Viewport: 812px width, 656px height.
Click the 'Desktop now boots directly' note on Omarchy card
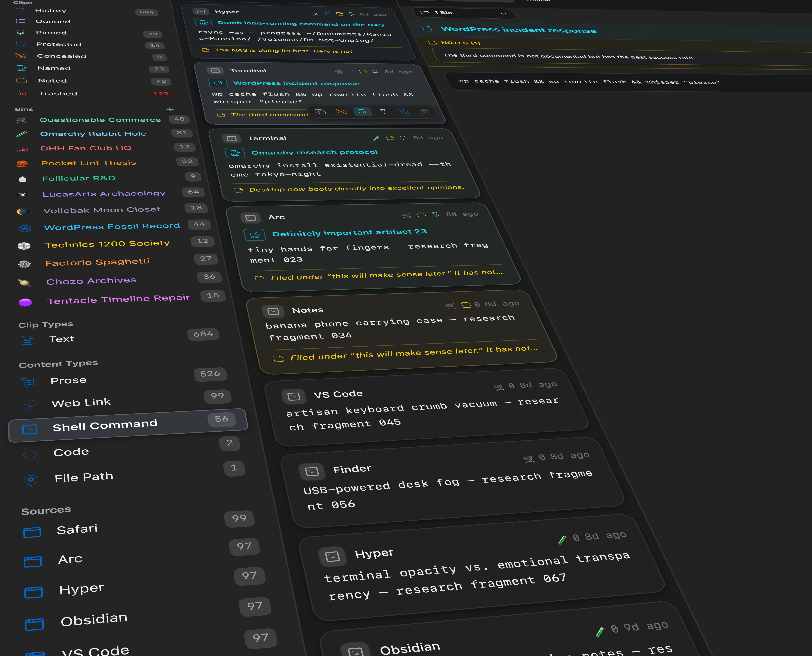[x=356, y=189]
